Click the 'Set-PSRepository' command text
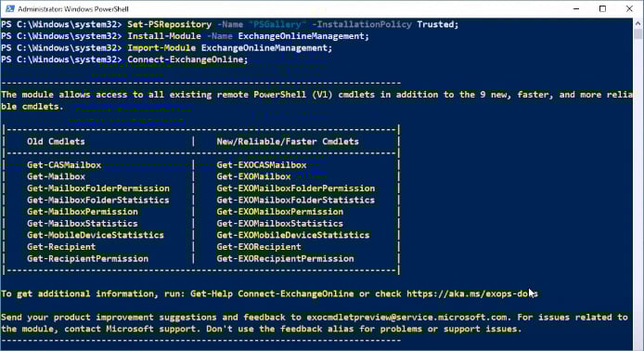Viewport: 644px width, 351px height. [169, 25]
